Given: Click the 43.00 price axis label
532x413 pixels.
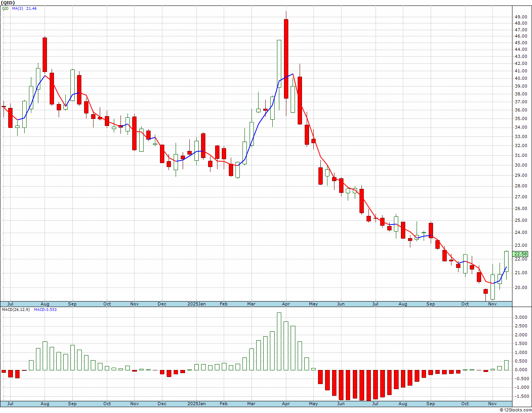Looking at the screenshot, I should click(x=521, y=56).
